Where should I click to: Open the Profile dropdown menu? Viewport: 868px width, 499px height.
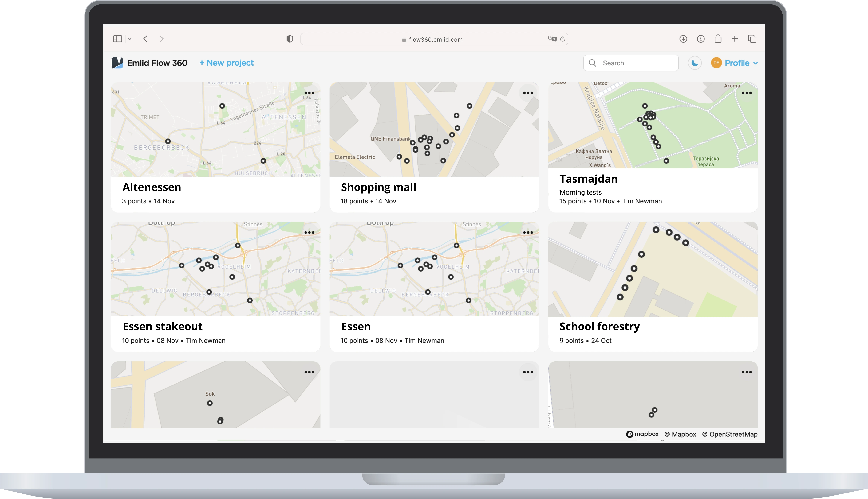[x=737, y=63]
